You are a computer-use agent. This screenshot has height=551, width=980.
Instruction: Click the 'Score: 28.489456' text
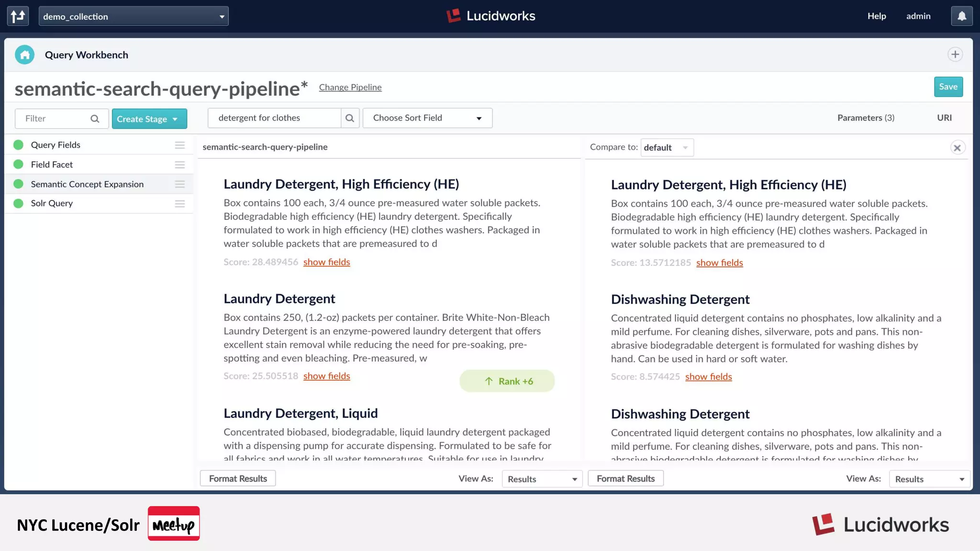pos(261,262)
